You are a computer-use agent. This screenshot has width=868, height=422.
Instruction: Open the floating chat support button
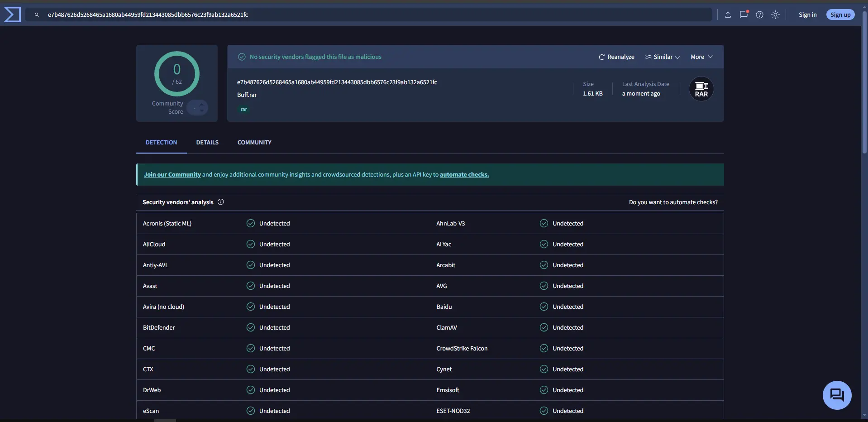(x=837, y=395)
